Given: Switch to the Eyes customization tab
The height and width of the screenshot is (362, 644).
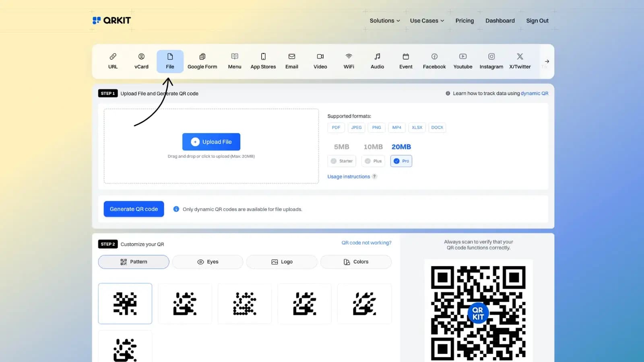Looking at the screenshot, I should coord(207,261).
